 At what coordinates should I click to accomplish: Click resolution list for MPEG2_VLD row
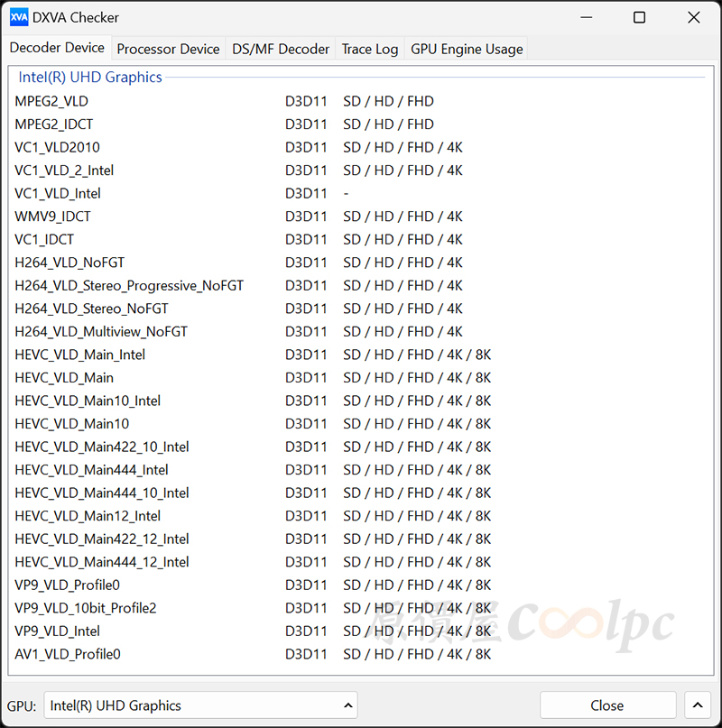pos(388,101)
